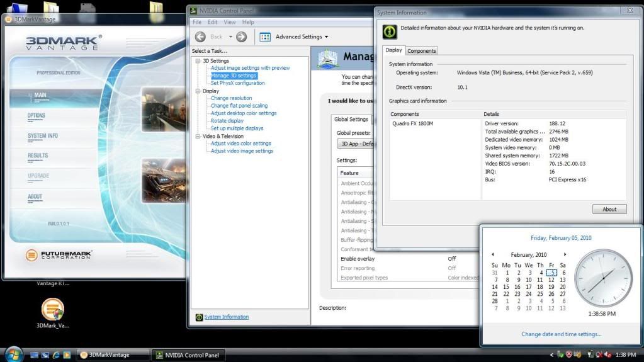Open the System Information link

click(x=226, y=317)
